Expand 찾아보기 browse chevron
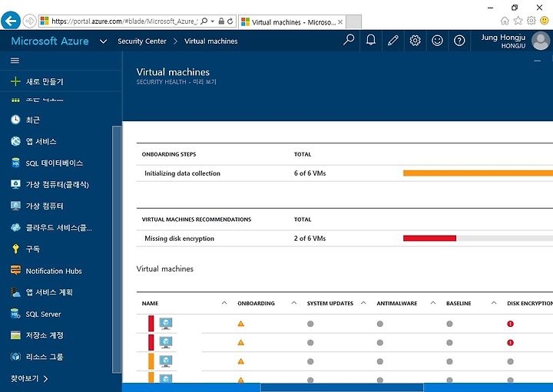 pos(45,379)
